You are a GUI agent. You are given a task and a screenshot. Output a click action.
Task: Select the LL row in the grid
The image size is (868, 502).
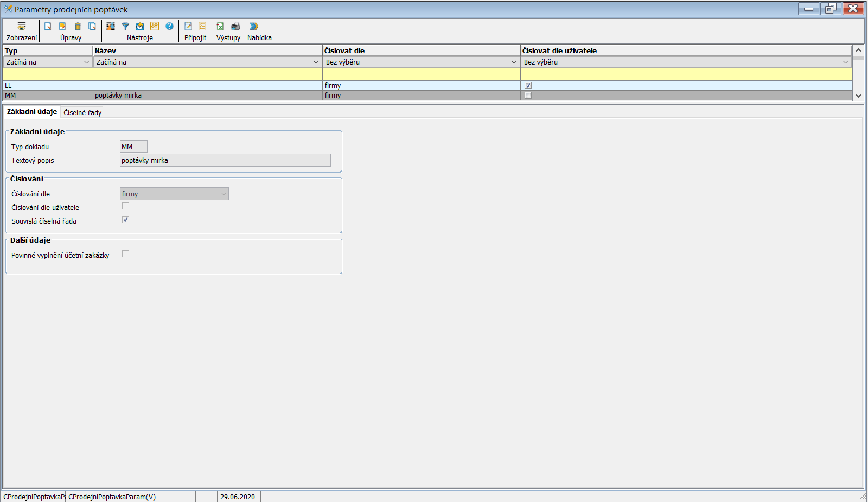coord(47,86)
